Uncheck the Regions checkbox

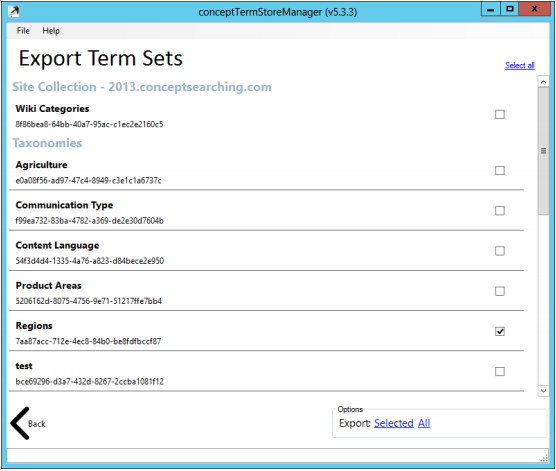tap(500, 331)
